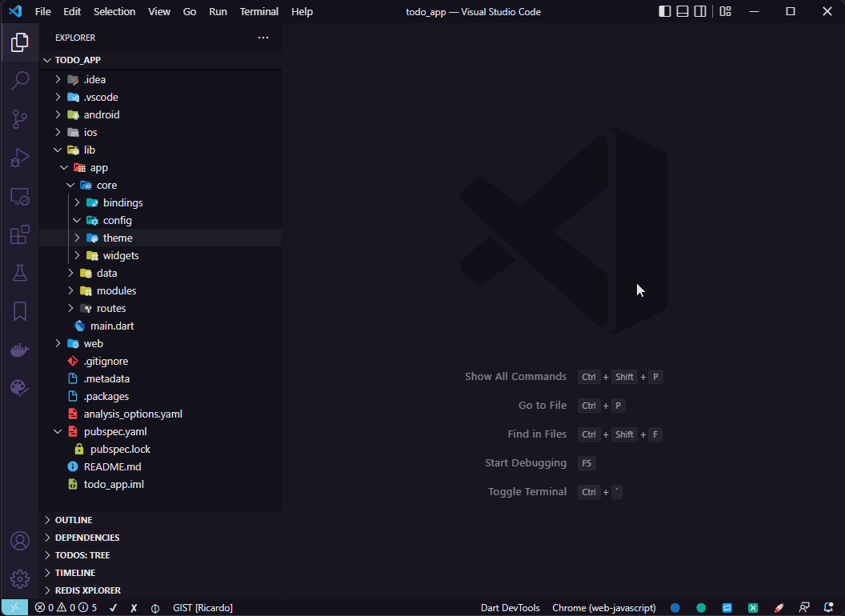Open the Explorer view in activity bar

19,42
